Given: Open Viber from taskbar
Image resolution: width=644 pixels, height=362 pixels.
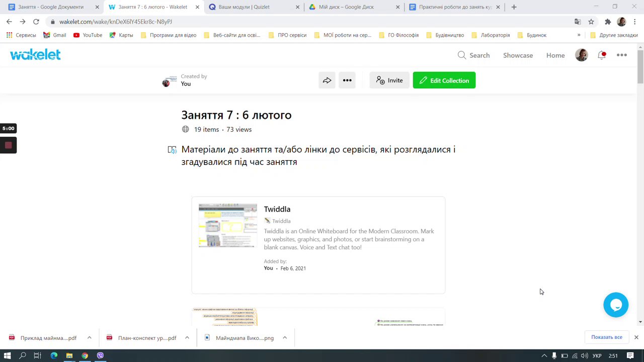Looking at the screenshot, I should click(100, 355).
